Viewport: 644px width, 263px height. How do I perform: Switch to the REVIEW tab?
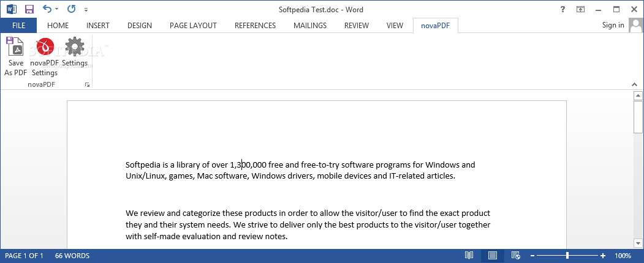(x=357, y=26)
